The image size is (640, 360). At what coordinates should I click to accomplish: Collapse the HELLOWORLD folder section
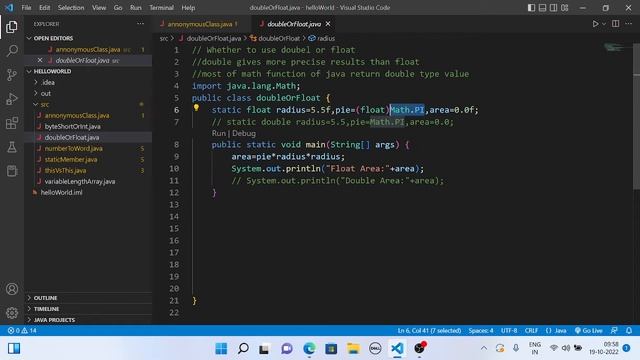pyautogui.click(x=52, y=71)
